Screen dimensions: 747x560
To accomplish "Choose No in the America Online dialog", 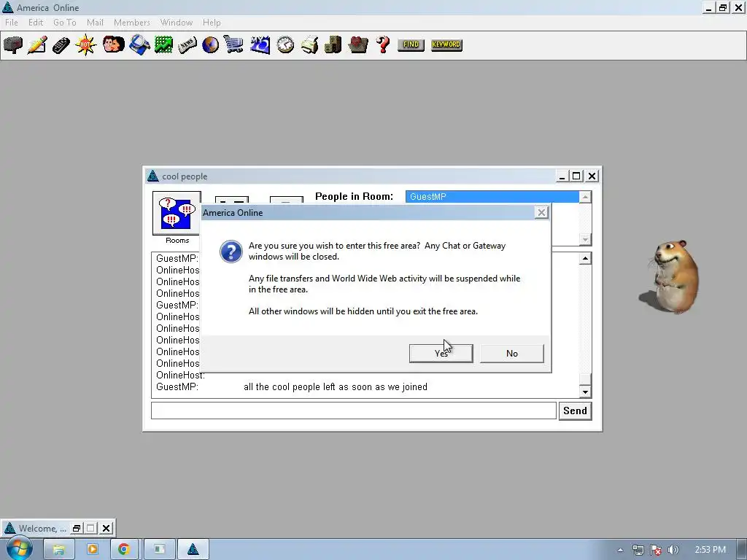I will 511,354.
